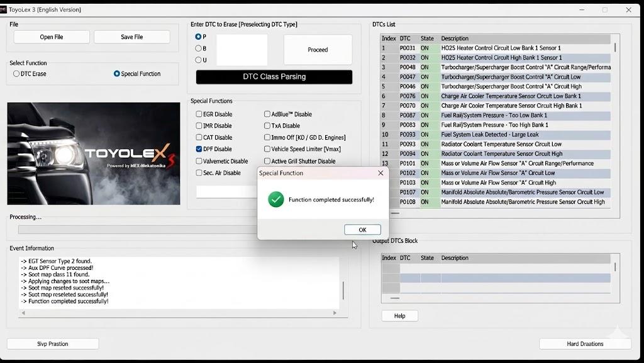Select the P0048 DTC cell
644x363 pixels.
408,67
